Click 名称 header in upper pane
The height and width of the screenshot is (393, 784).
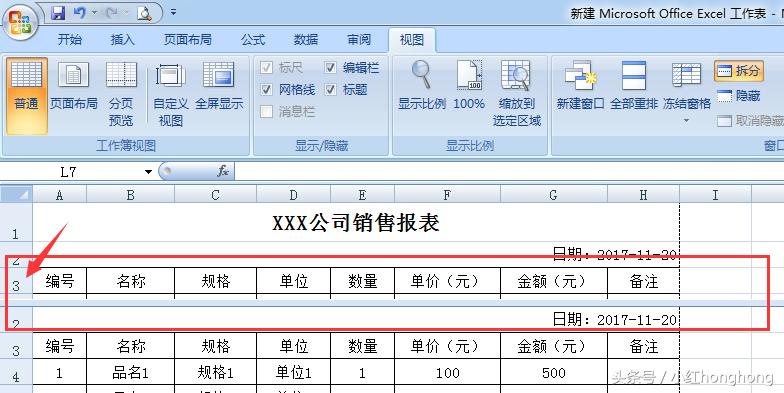[130, 282]
